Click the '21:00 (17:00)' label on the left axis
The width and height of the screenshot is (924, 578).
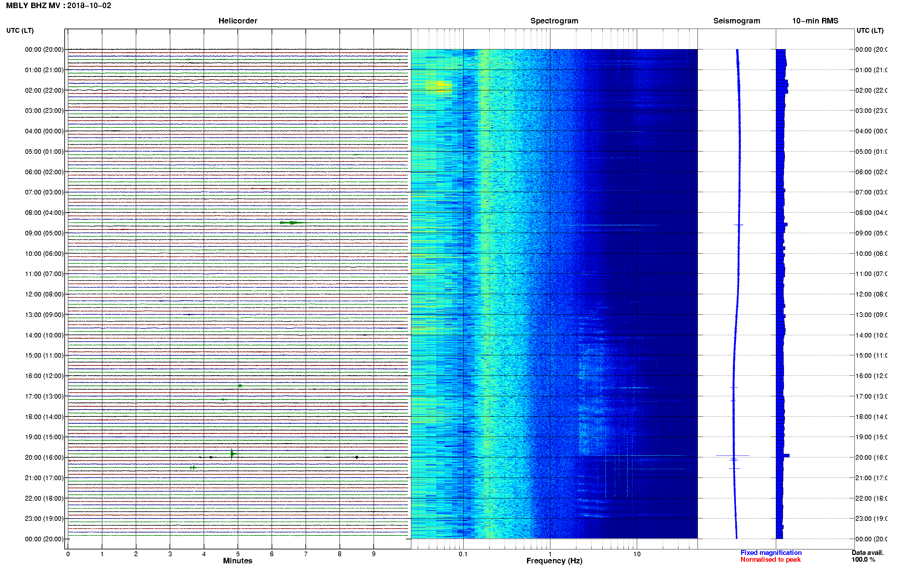44,478
